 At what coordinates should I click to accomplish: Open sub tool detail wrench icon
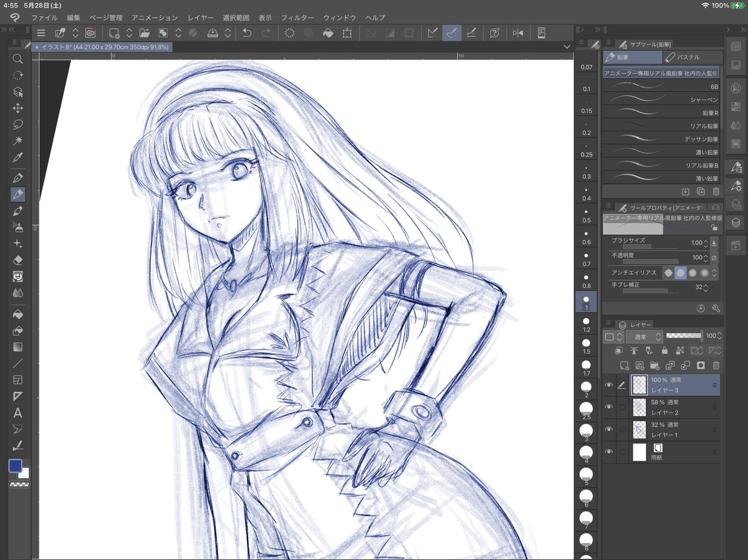point(716,308)
